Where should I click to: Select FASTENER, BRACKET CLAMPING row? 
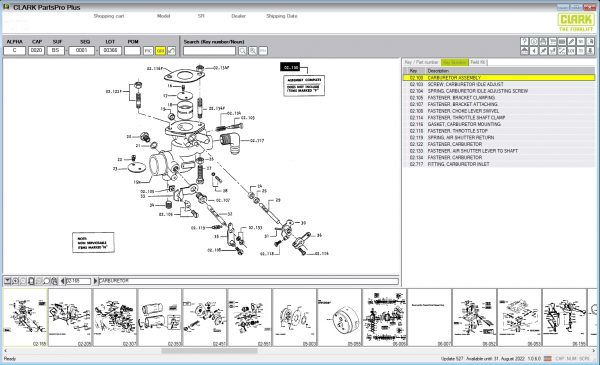click(x=499, y=98)
